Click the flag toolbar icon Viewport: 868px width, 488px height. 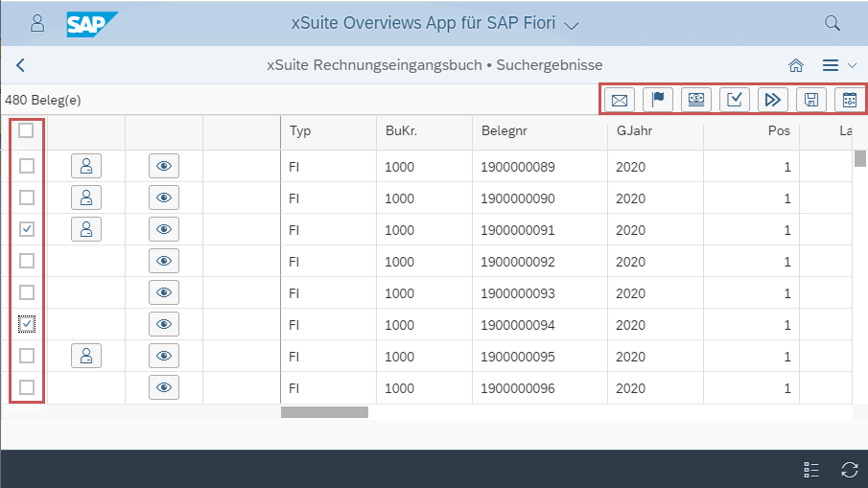(658, 100)
